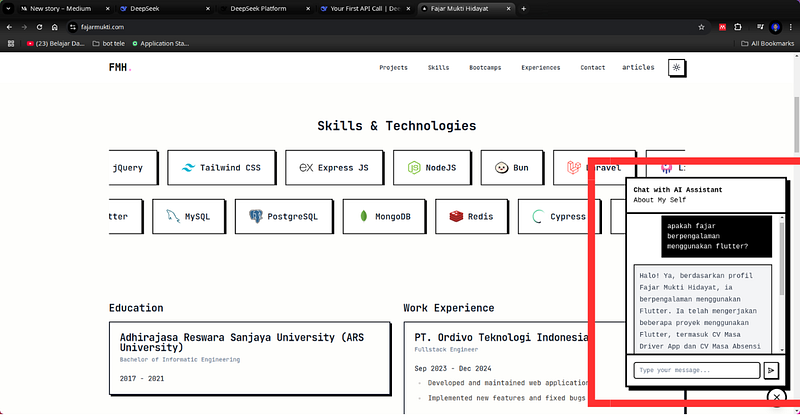Click the Bachelor of Informatic Engineering text
Viewport: 800px width, 419px height.
pyautogui.click(x=180, y=360)
